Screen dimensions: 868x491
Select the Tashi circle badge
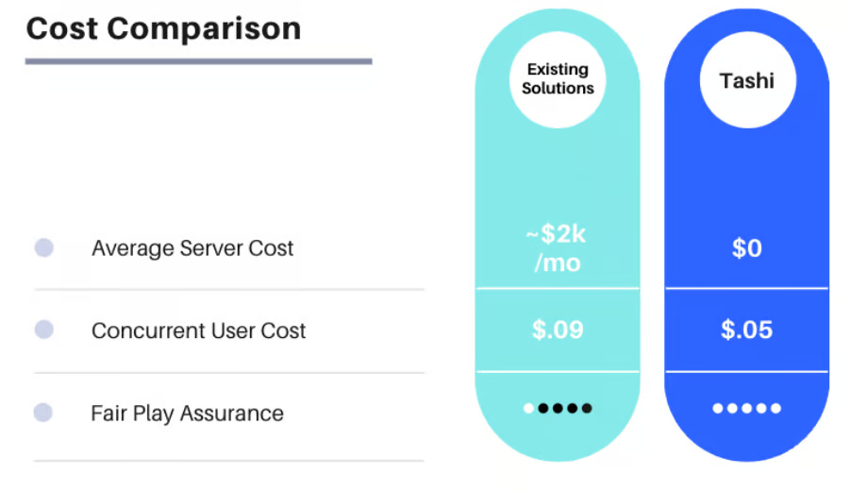[747, 80]
